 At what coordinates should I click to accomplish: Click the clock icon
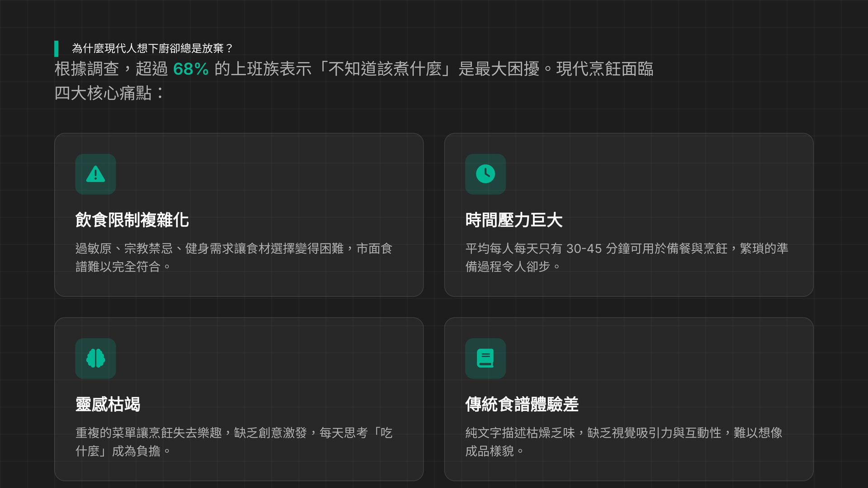point(485,174)
